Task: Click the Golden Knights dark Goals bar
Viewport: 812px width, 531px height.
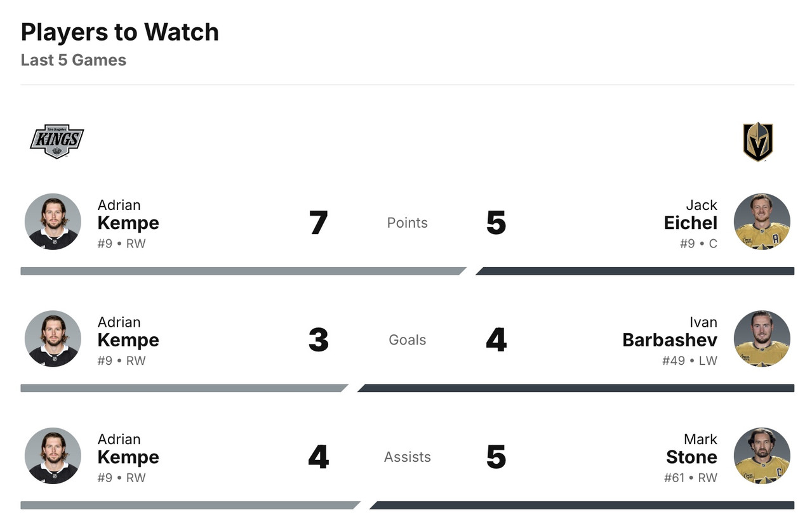Action: (x=576, y=388)
